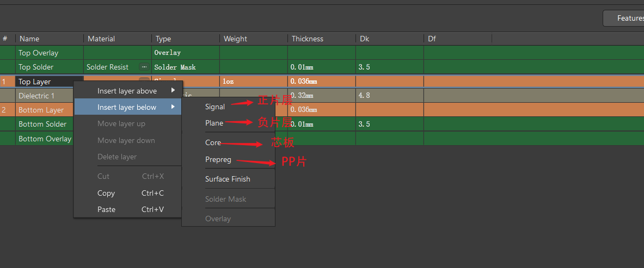The height and width of the screenshot is (268, 644).
Task: Click Top Solder thickness 0.01mm cell
Action: (x=302, y=67)
